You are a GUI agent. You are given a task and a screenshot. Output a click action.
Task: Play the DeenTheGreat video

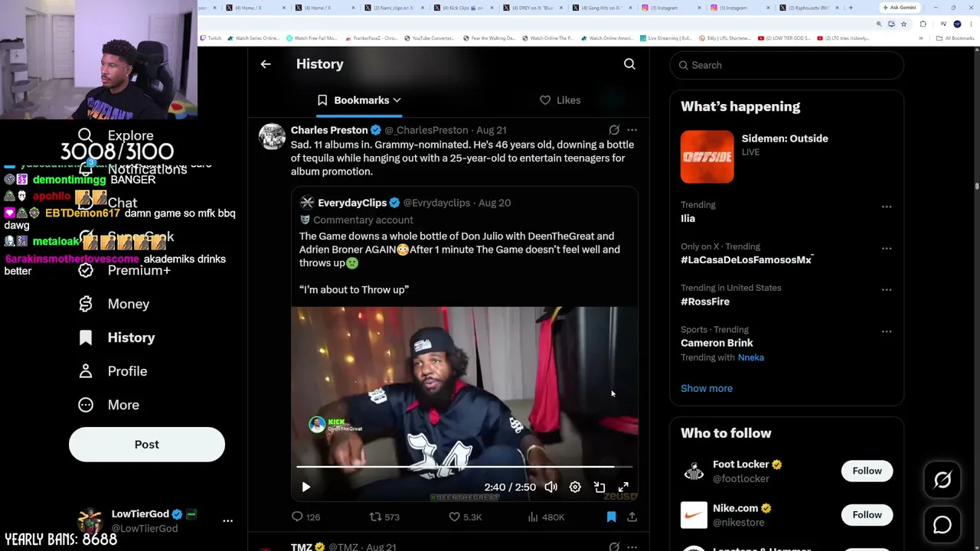point(305,487)
